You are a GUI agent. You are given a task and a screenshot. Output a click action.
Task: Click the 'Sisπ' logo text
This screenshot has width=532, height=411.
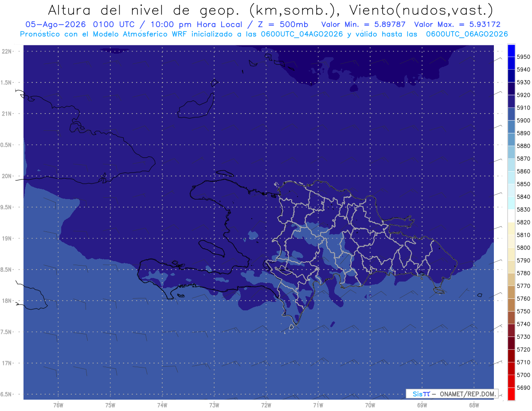pos(421,394)
